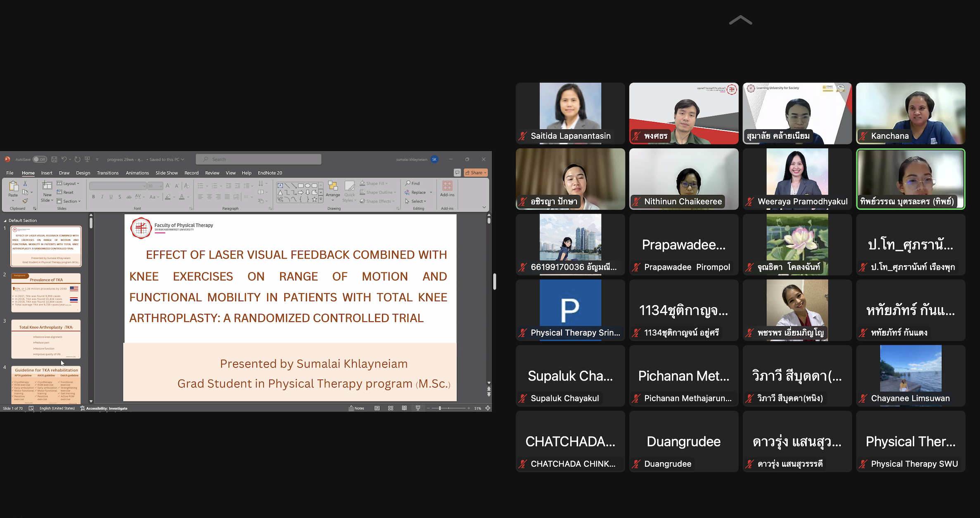Click the Cut scissors icon
This screenshot has width=980, height=518.
coord(25,183)
